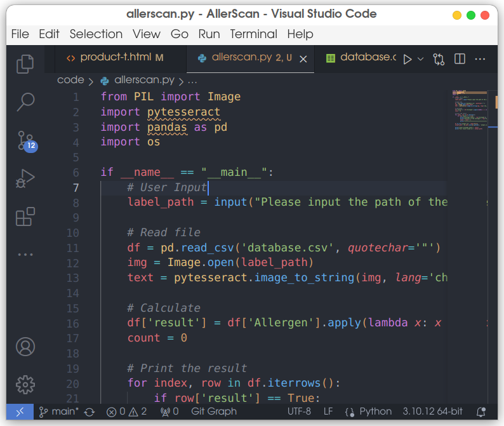Open the Explorer view in activity bar

pos(25,63)
